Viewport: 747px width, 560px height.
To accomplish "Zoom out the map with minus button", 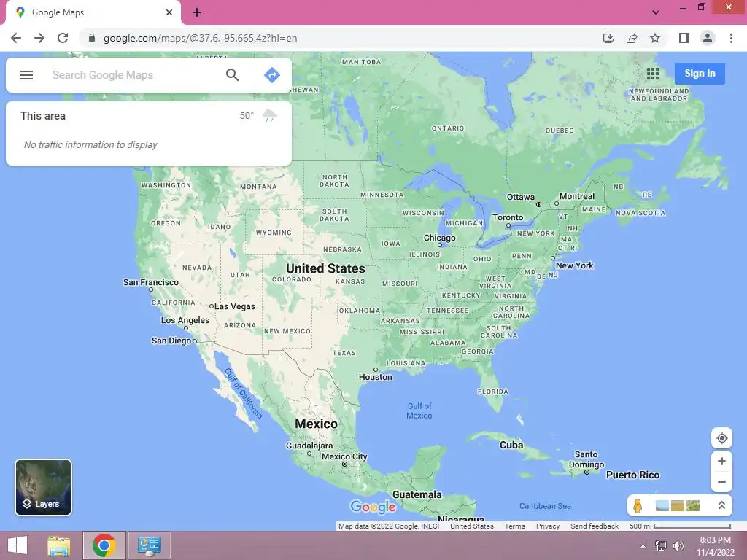I will click(x=721, y=481).
